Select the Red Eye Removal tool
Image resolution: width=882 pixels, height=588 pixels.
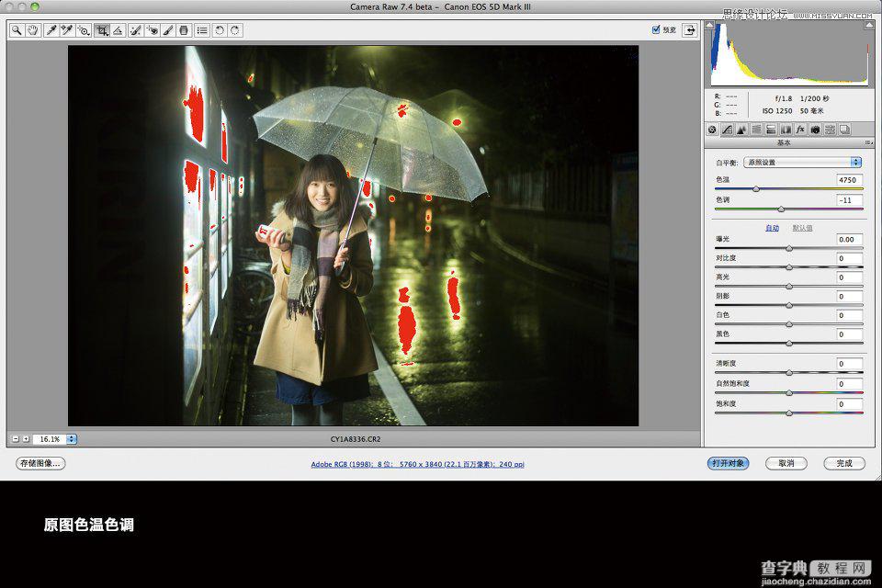coord(152,30)
